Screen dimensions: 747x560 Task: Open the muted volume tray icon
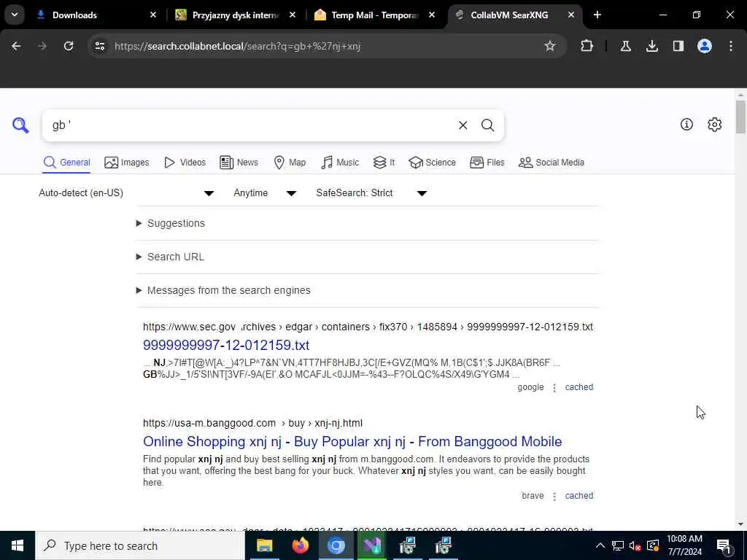click(x=635, y=545)
